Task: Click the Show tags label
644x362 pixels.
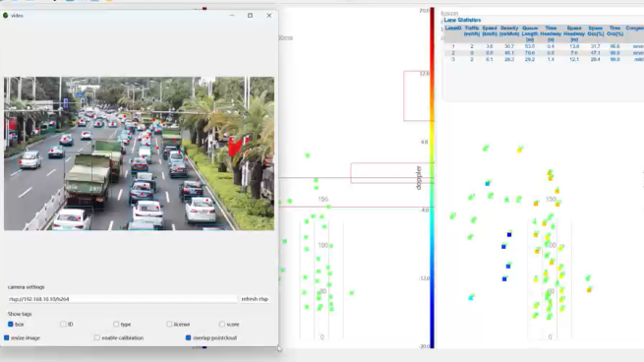Action: pyautogui.click(x=20, y=314)
